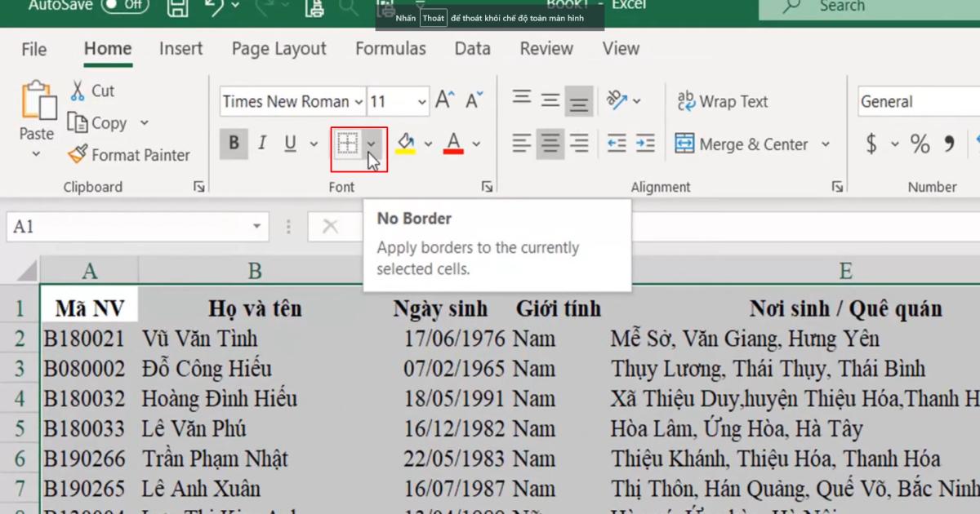Toggle underline formatting
Screen dimensions: 980x514
click(289, 144)
